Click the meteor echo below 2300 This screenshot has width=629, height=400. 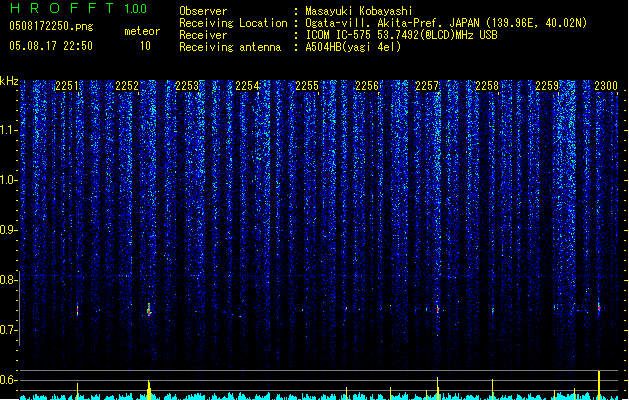pos(599,307)
